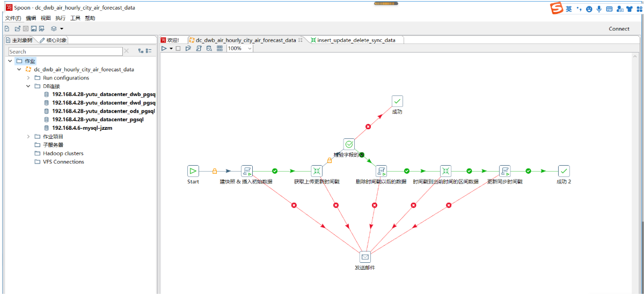Select 192.168.4.6-mysql-jzzm connection
644x303 pixels.
[82, 128]
